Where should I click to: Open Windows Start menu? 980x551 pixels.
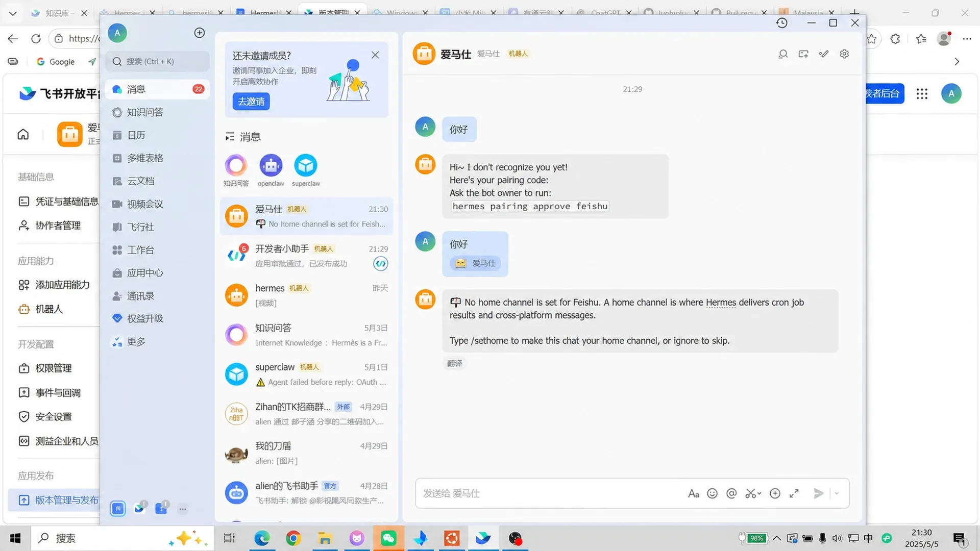pyautogui.click(x=15, y=538)
